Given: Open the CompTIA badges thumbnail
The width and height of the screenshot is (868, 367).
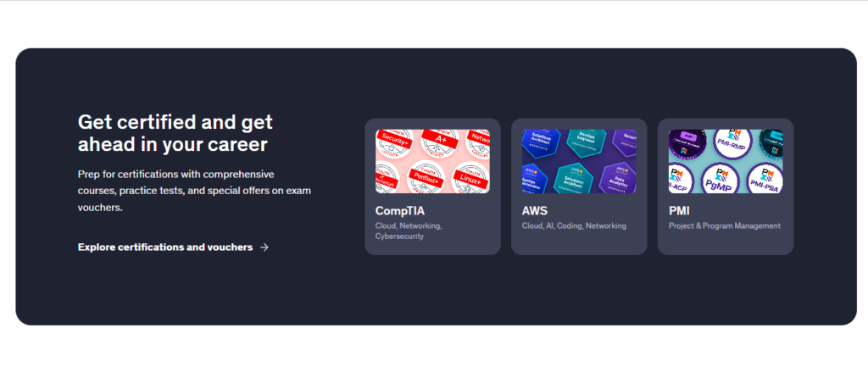Looking at the screenshot, I should 432,161.
